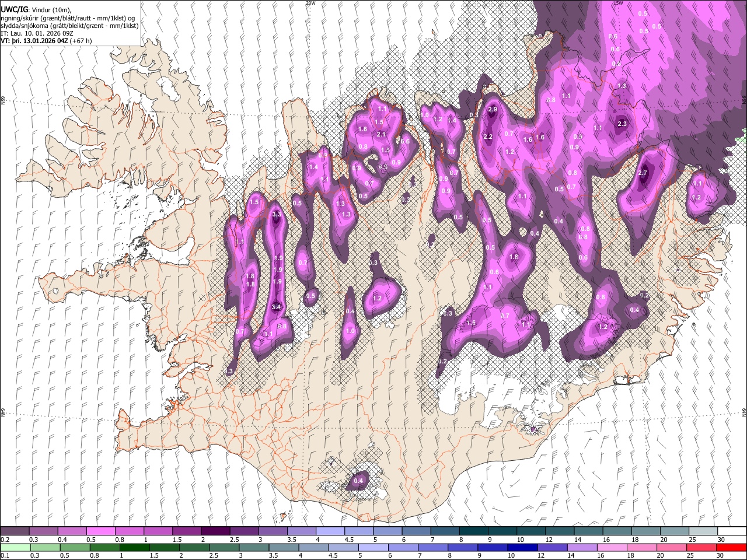Click the IT: Lau. 10. 01. 2026 09Z line
This screenshot has width=747, height=560.
[x=37, y=33]
